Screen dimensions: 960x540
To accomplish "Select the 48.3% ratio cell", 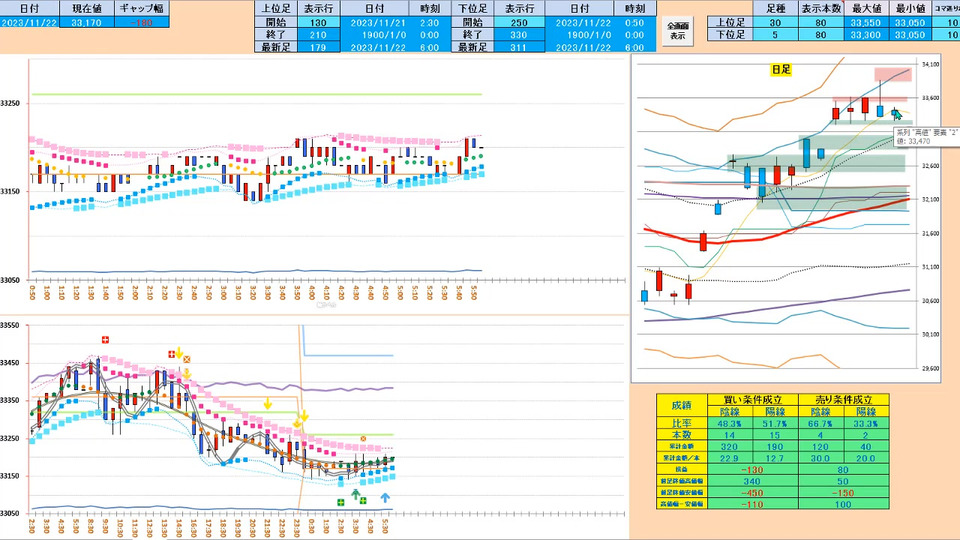I will pyautogui.click(x=729, y=423).
